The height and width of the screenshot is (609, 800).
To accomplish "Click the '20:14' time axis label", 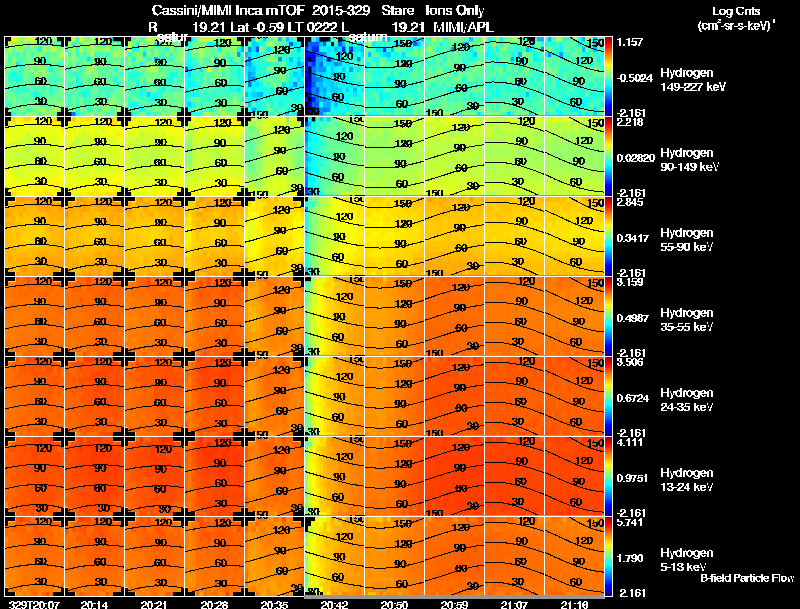I will [x=94, y=604].
